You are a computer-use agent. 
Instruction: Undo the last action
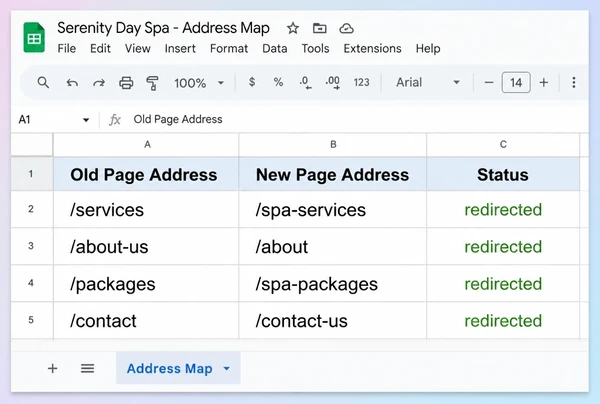(x=72, y=83)
